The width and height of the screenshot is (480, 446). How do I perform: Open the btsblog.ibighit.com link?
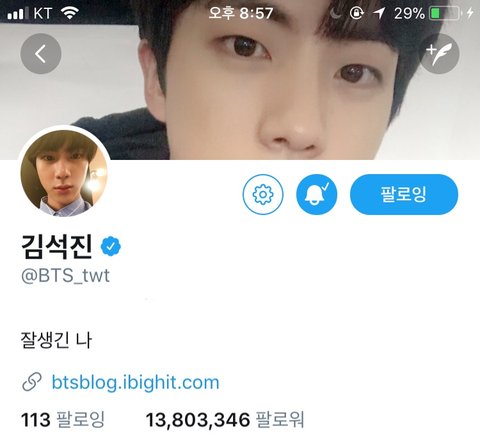pyautogui.click(x=135, y=382)
